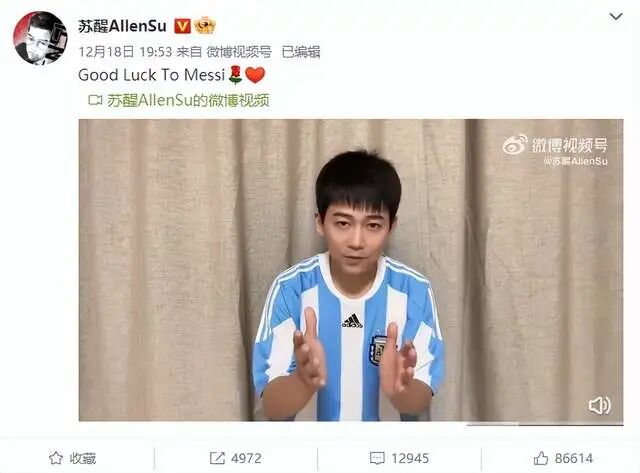Seek on the video progress bar
Image resolution: width=640 pixels, height=473 pixels.
545,424
